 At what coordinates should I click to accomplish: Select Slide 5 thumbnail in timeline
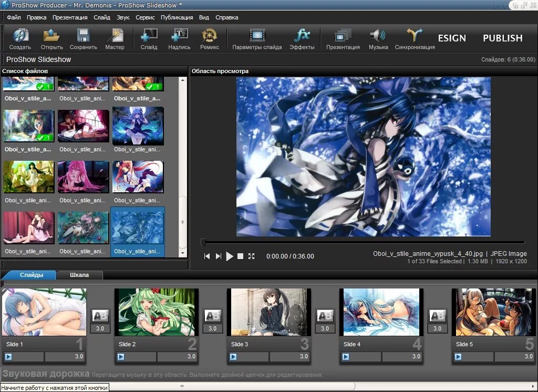click(494, 312)
